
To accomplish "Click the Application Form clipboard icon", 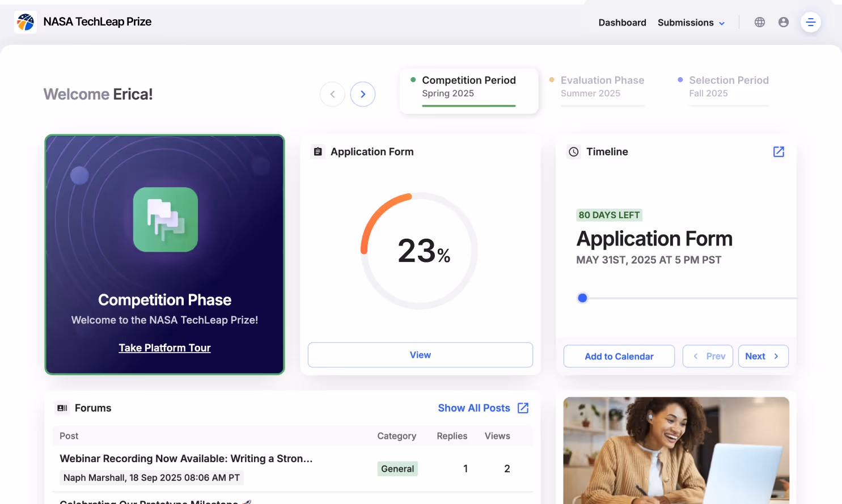I will 318,152.
